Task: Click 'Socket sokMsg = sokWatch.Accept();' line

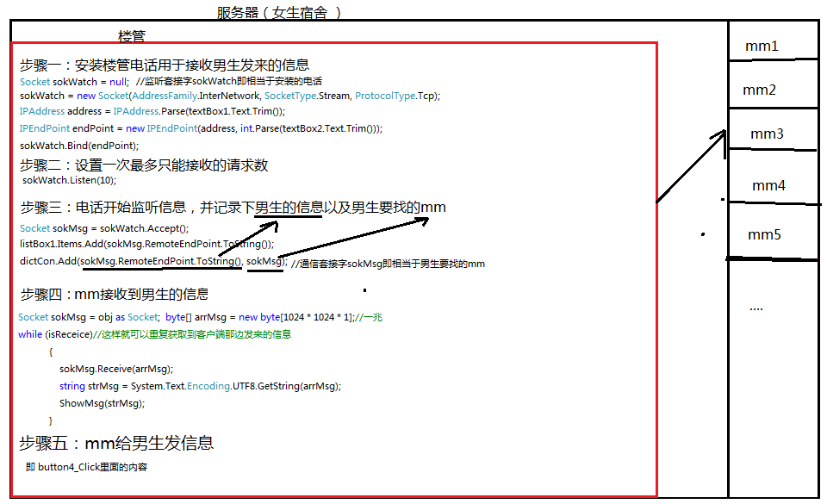Action: click(104, 228)
